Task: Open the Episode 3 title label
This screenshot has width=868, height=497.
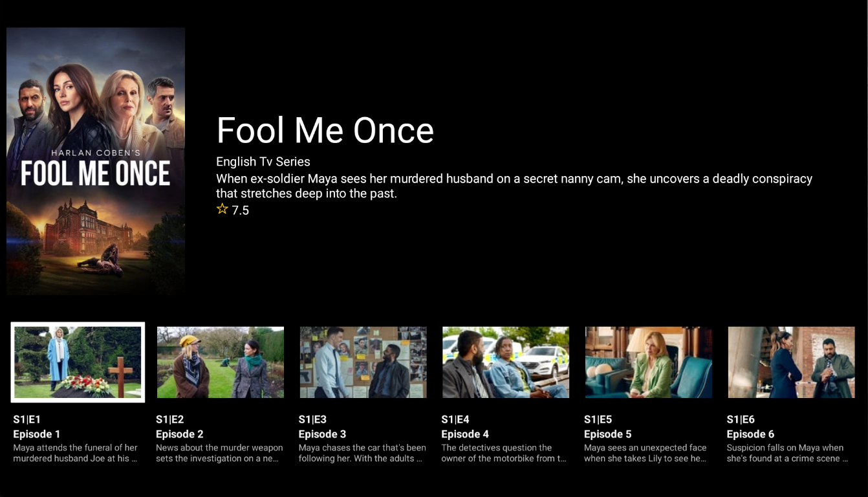Action: coord(323,434)
